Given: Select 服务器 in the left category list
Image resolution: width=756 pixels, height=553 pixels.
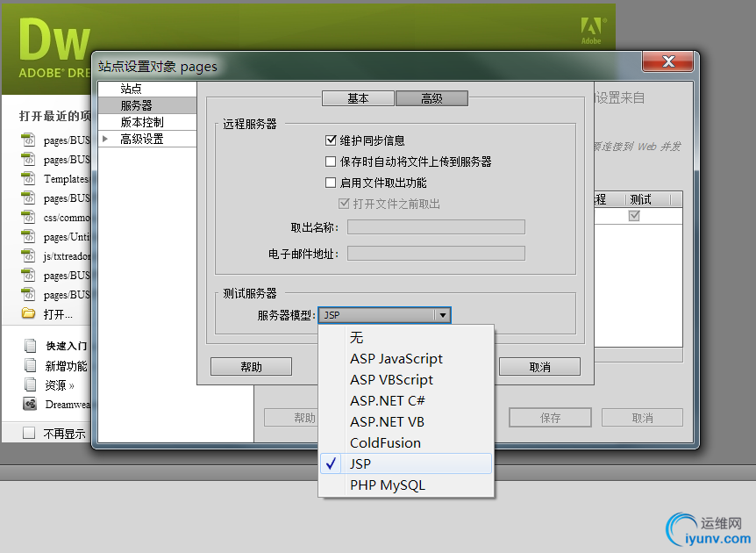Looking at the screenshot, I should click(147, 105).
